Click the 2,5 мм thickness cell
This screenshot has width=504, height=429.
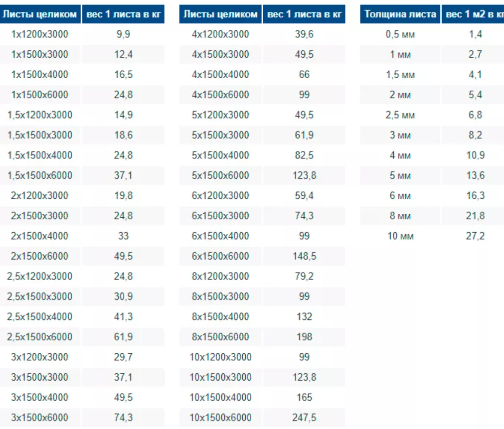(400, 115)
